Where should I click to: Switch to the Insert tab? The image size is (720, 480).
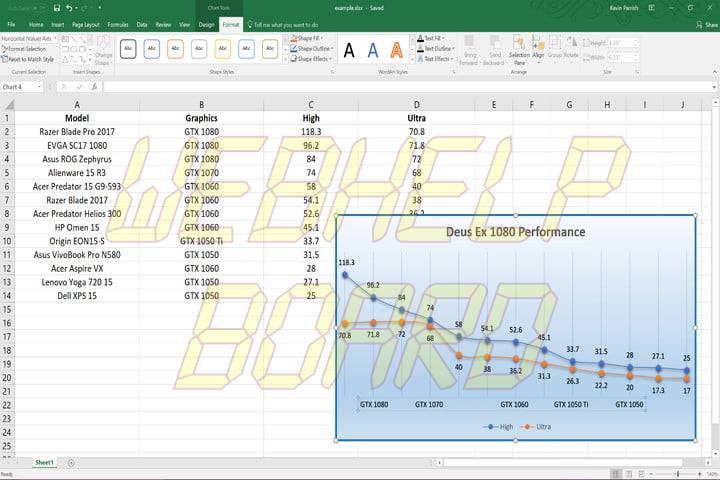click(x=57, y=24)
